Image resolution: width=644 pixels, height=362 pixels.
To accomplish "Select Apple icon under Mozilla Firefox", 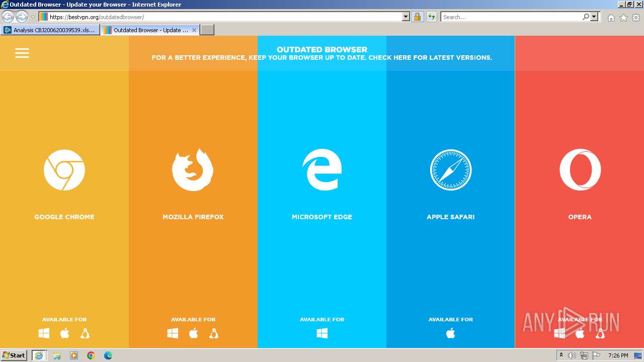I will point(193,333).
